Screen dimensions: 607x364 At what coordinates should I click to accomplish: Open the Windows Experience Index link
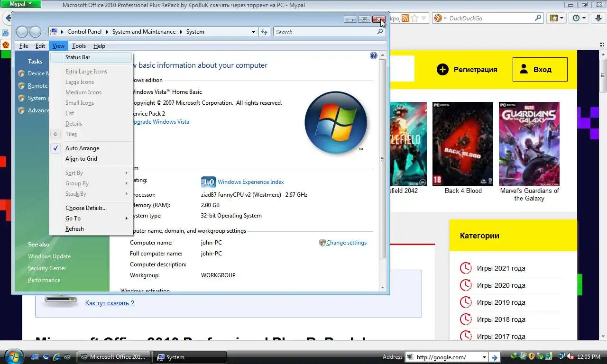(251, 182)
